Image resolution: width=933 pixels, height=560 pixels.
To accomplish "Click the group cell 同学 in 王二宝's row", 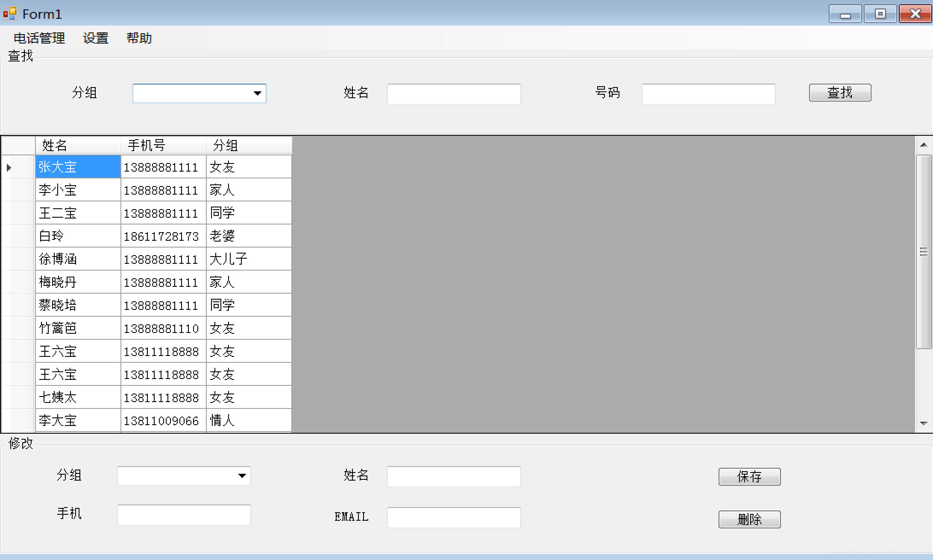I will tap(249, 213).
